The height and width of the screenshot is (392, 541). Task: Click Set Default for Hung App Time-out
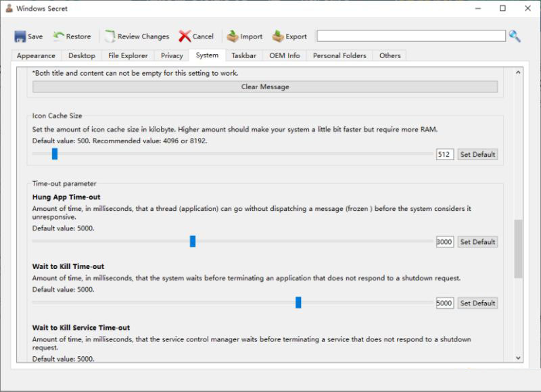click(x=477, y=242)
